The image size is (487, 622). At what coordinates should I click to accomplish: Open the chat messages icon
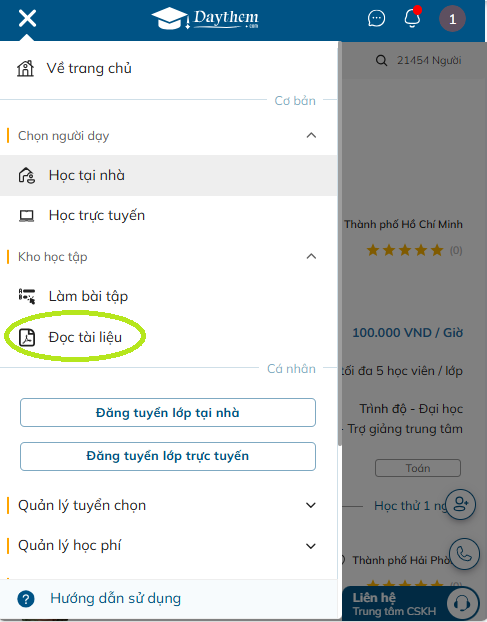pyautogui.click(x=376, y=18)
